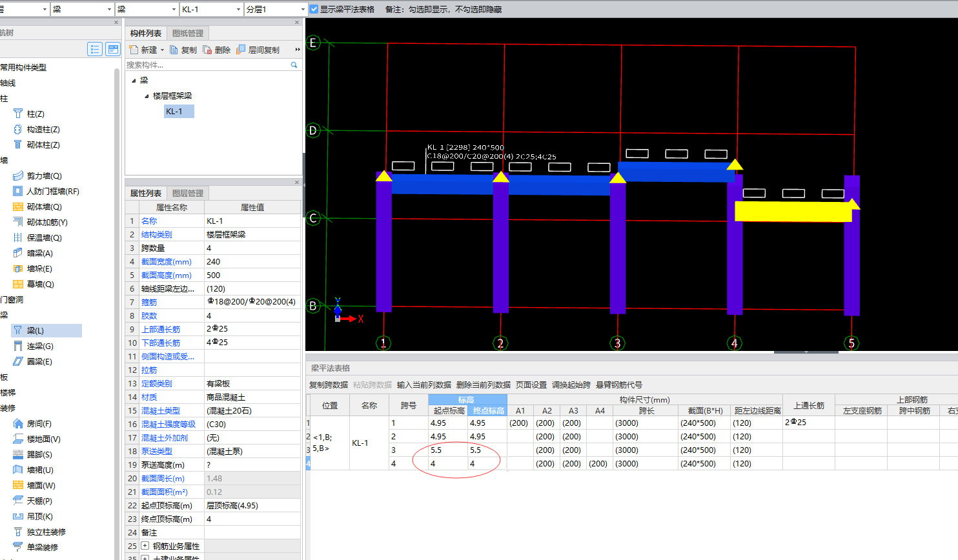Select the 梁(L) beam icon

coord(18,330)
